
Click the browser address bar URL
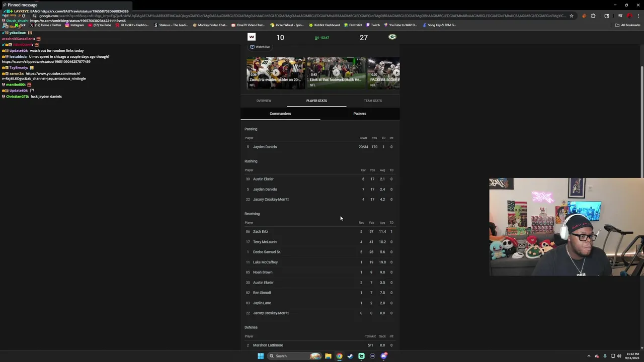pyautogui.click(x=302, y=16)
